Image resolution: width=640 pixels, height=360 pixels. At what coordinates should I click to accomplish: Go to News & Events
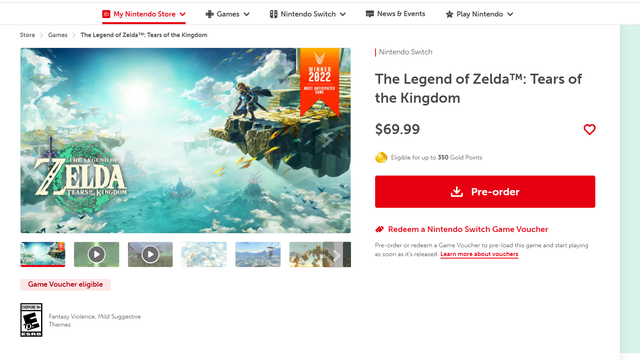395,14
